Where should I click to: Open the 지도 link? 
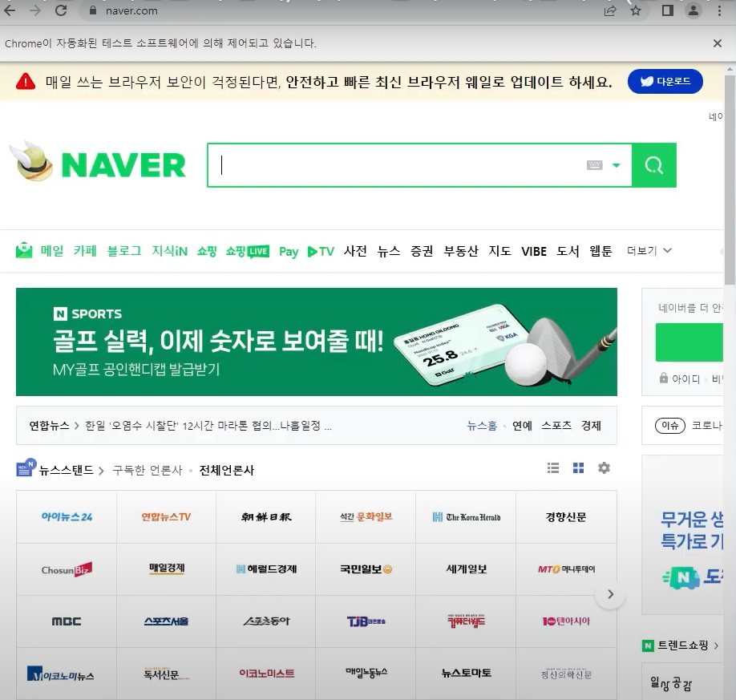tap(500, 251)
